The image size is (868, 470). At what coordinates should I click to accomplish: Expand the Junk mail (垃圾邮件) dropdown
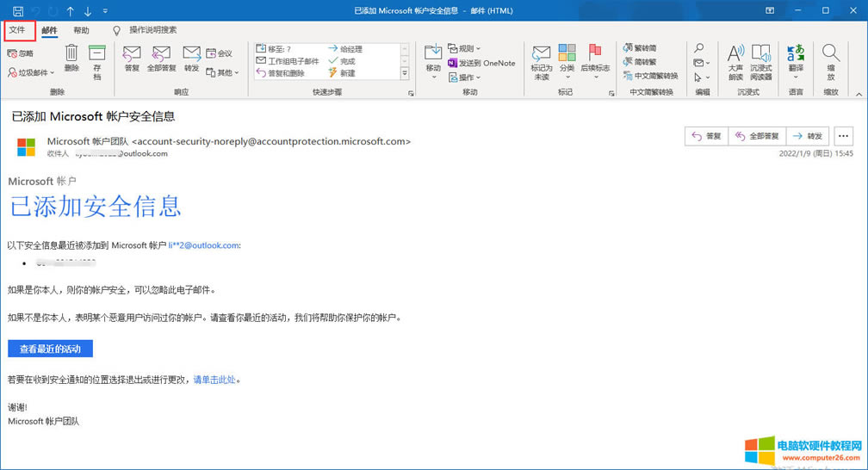31,72
